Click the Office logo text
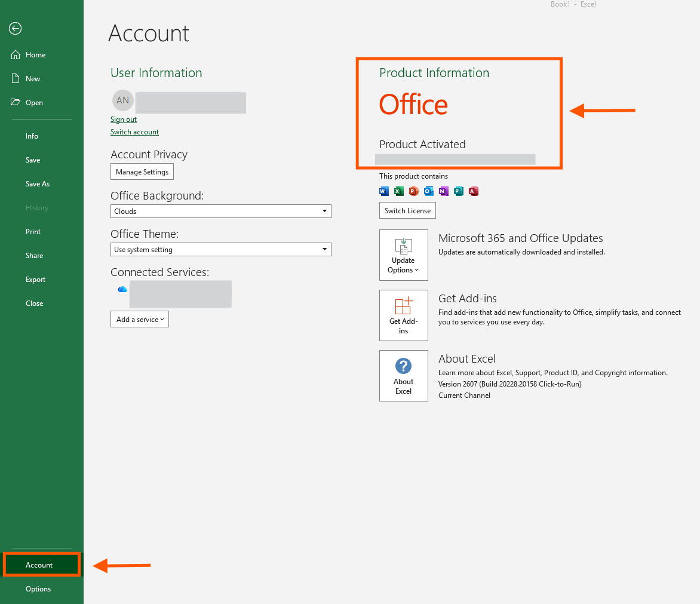The image size is (700, 604). point(413,105)
